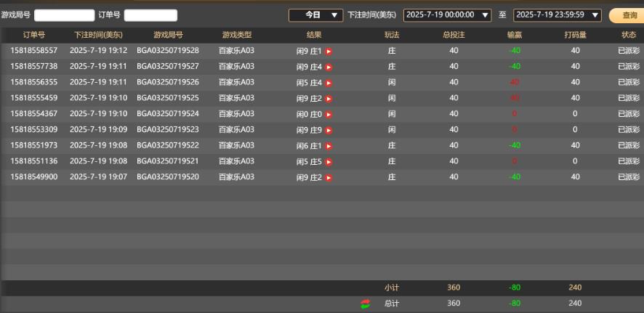Click result 闲9 庄9 text
The image size is (644, 313).
[309, 131]
